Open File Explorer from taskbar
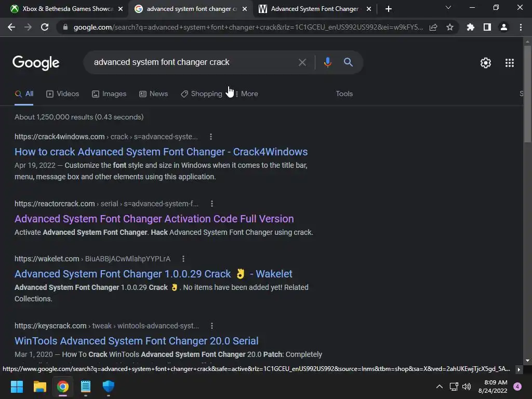Viewport: 532px width, 399px height. (x=39, y=387)
